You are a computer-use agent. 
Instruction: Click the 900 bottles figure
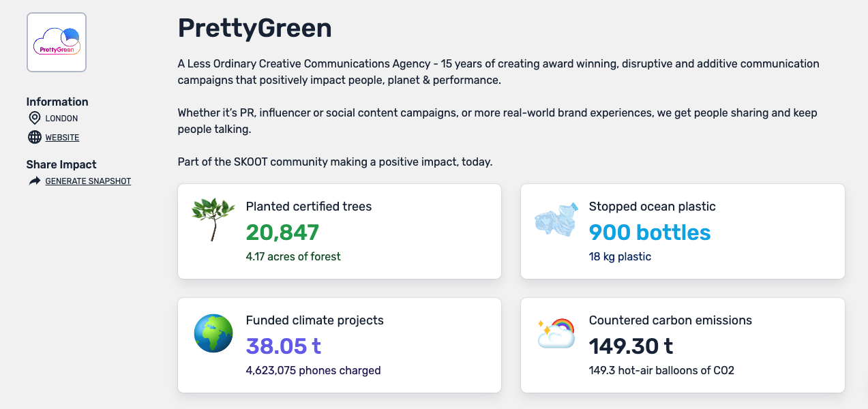(x=649, y=232)
